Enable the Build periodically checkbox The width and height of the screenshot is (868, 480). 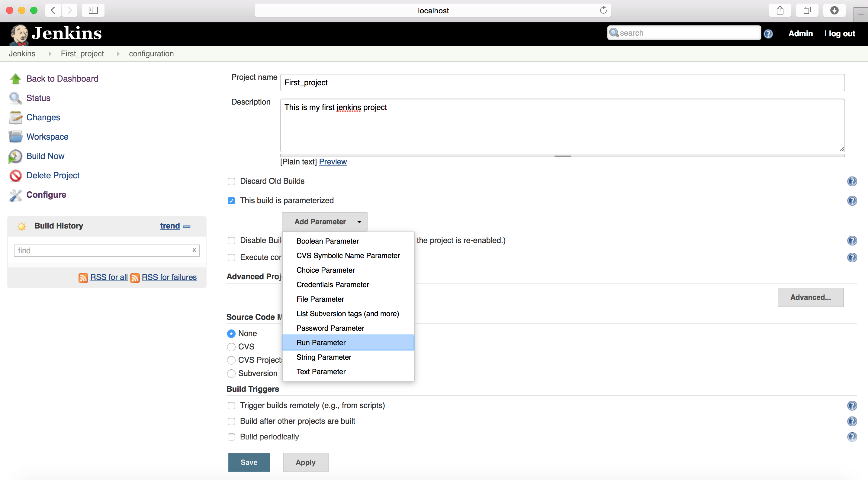point(231,437)
